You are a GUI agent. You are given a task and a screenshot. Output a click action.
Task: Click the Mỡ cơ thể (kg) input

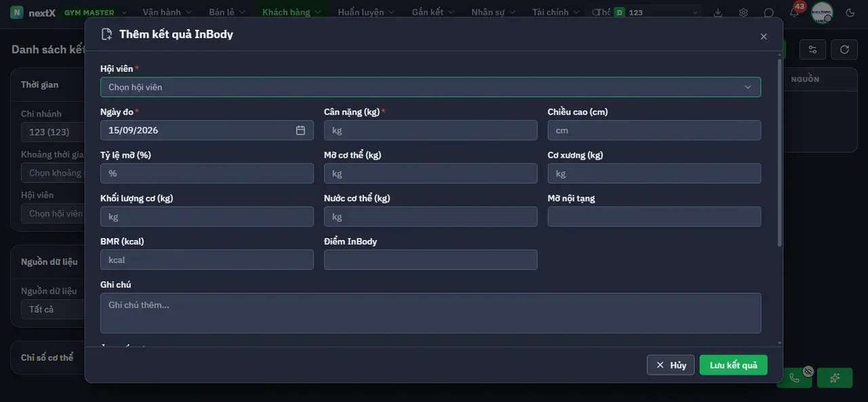click(x=431, y=174)
